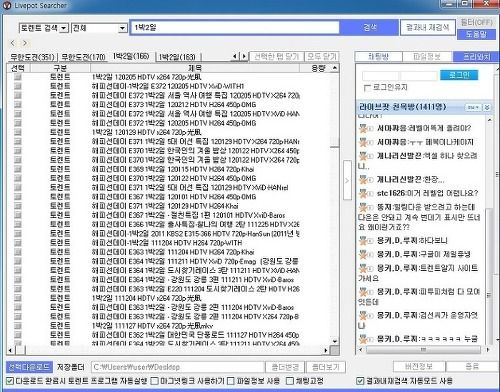This screenshot has width=500, height=392.
Task: Click the 버전정보 button
Action: pos(419,366)
